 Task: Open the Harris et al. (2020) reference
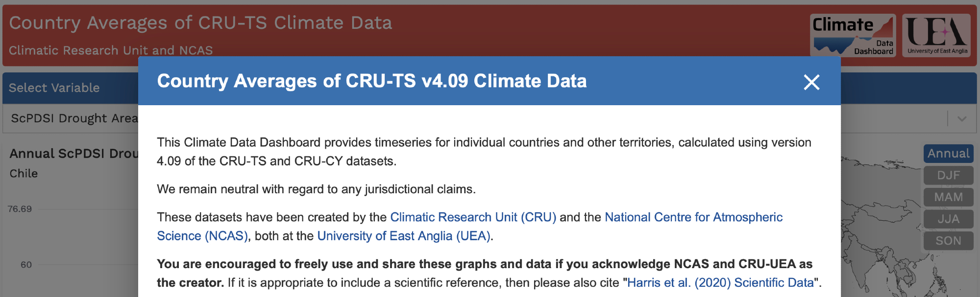point(720,283)
